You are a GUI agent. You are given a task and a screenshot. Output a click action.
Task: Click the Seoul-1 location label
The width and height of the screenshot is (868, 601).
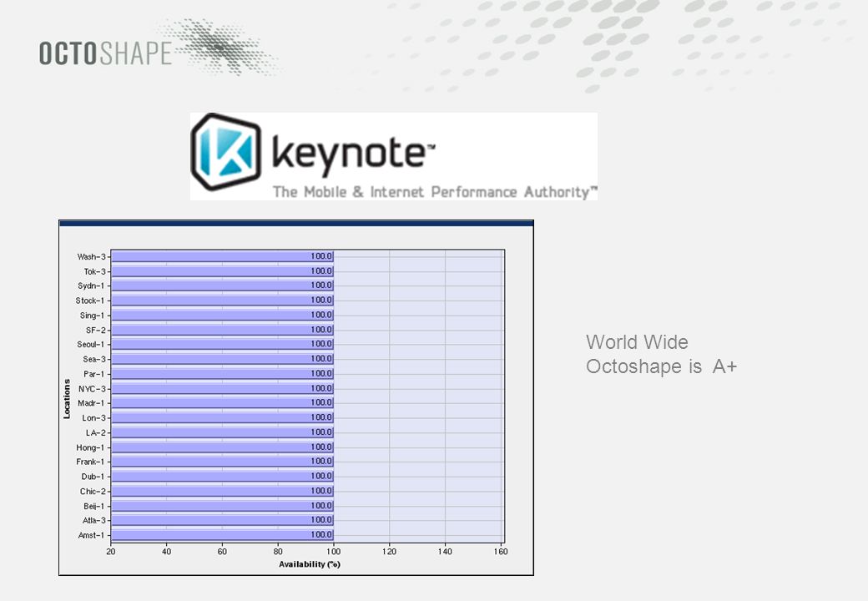tap(90, 344)
